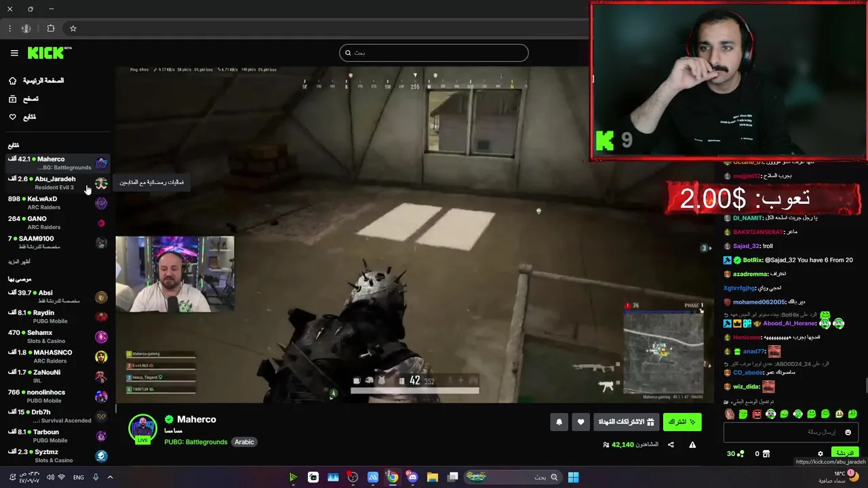Open Maherco channel in followed list
868x488 pixels.
[x=58, y=163]
